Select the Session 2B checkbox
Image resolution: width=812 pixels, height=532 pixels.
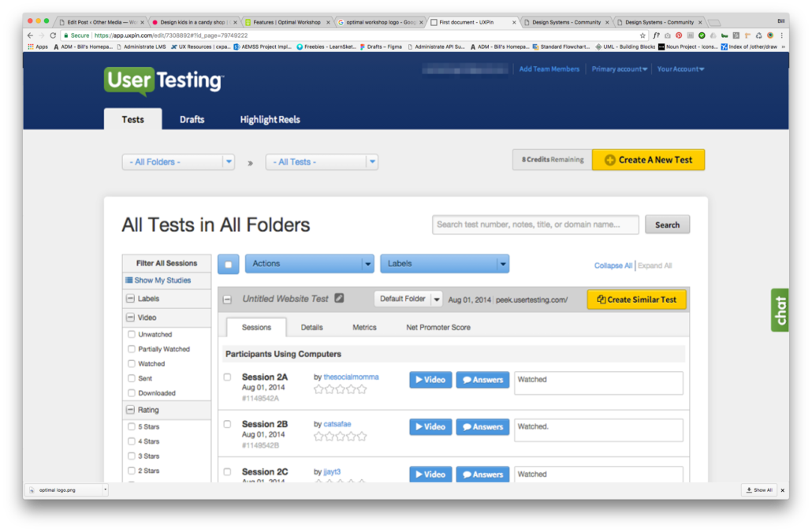click(x=227, y=424)
